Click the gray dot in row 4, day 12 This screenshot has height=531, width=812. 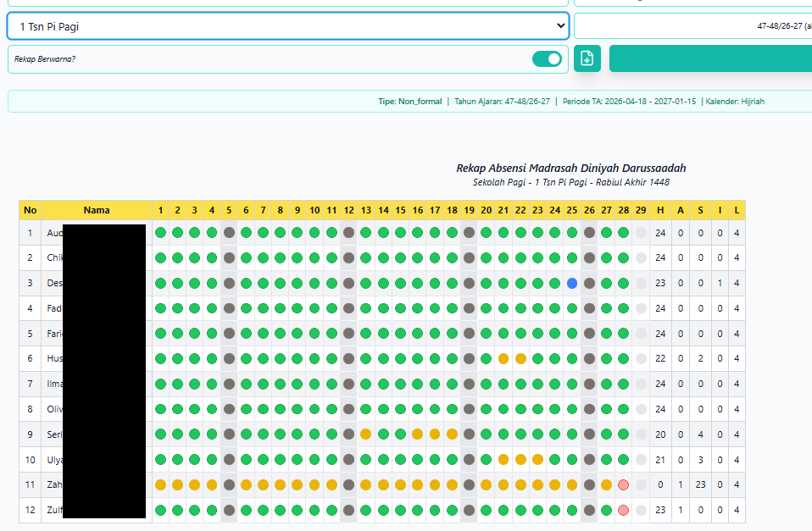point(348,308)
